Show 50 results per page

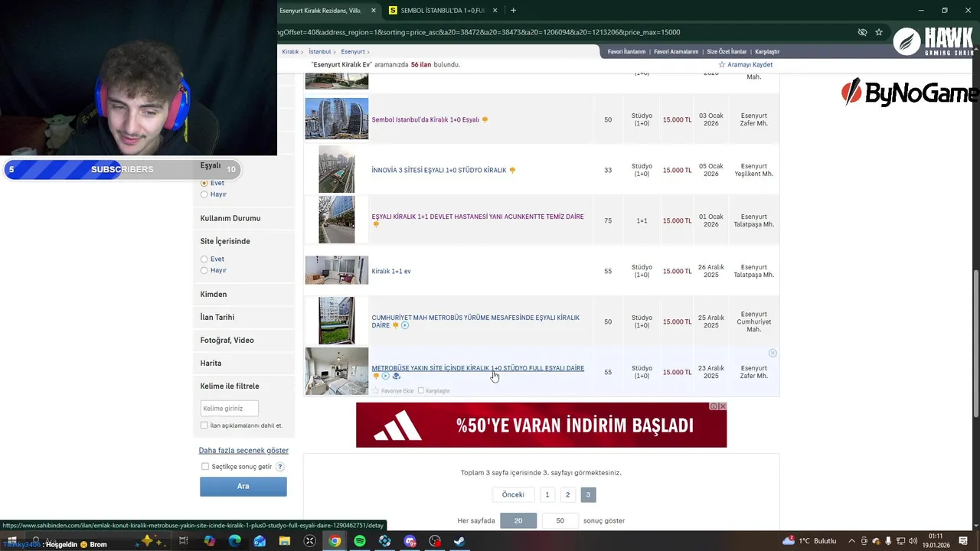pyautogui.click(x=560, y=521)
